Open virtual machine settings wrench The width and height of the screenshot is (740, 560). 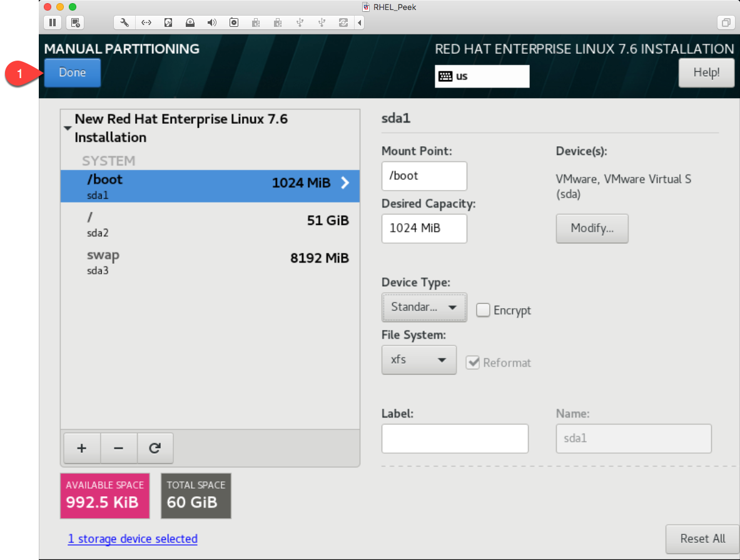[x=124, y=22]
